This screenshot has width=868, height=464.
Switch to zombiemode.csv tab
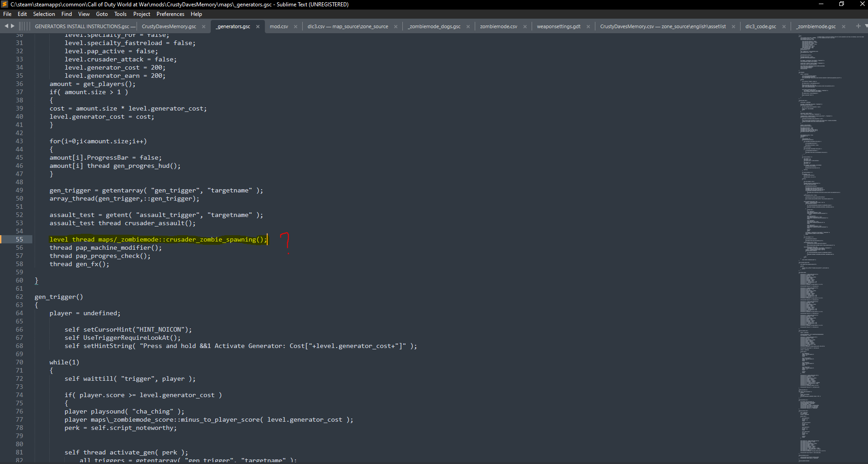click(498, 26)
